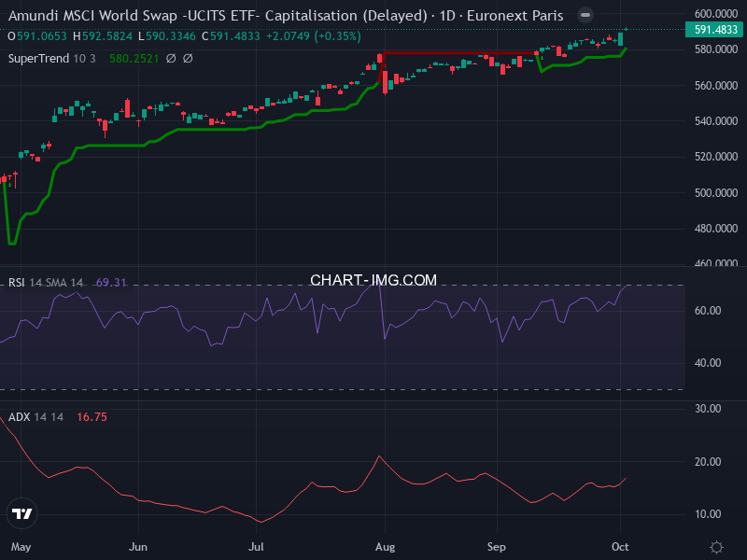Click the market status indicator icon
The image size is (747, 560).
point(585,16)
